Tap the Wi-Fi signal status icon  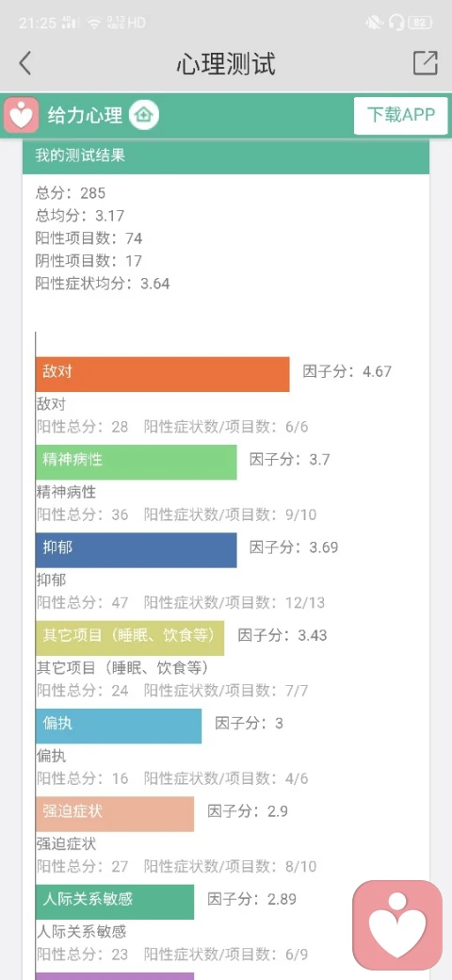pos(93,24)
